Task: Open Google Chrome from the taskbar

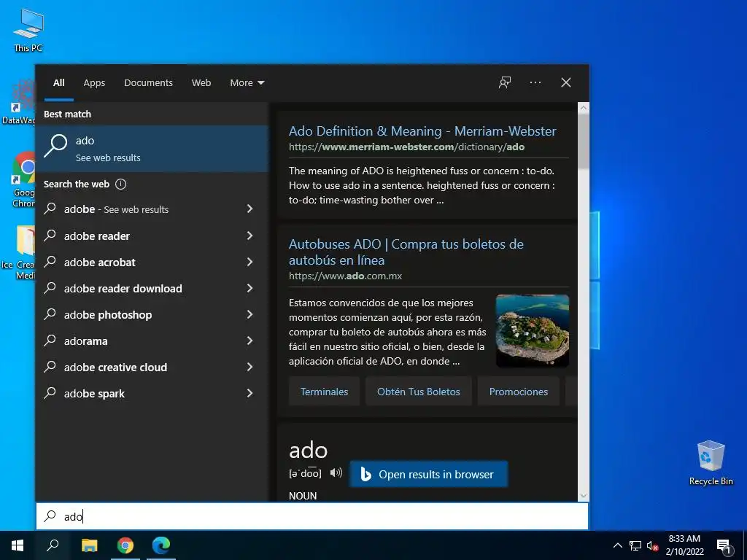Action: click(x=125, y=545)
